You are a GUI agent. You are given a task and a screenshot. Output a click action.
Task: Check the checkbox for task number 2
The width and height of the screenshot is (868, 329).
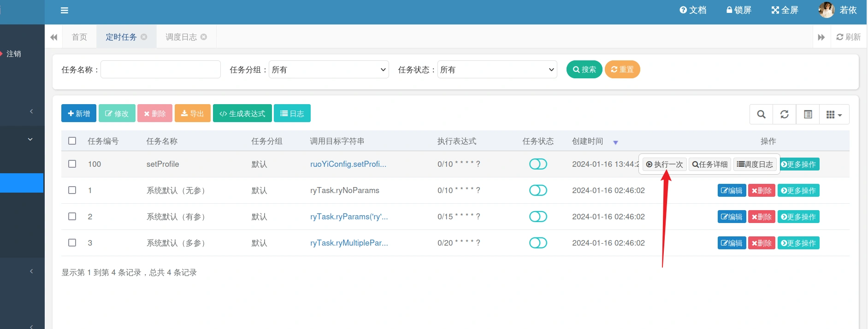tap(72, 217)
